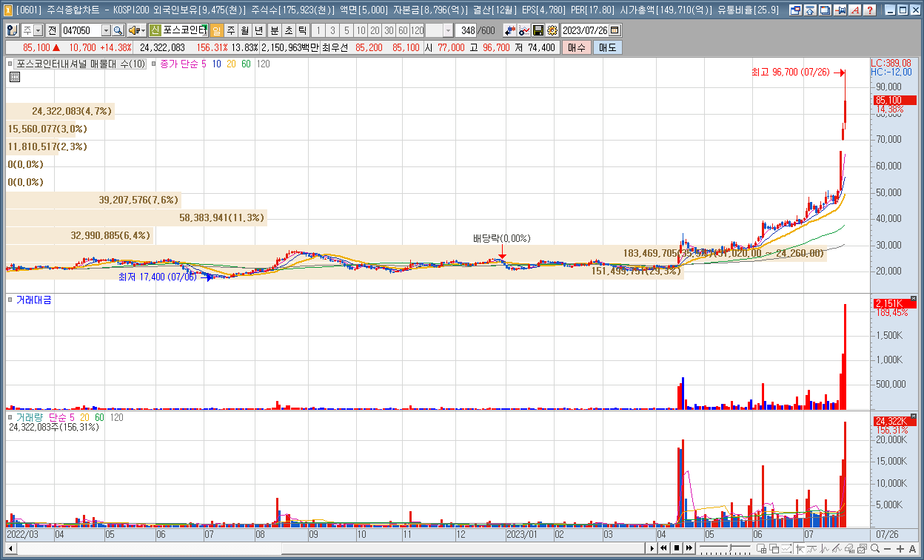Screen dimensions: 924x560
Task: Select the 120 interval button
Action: point(418,30)
